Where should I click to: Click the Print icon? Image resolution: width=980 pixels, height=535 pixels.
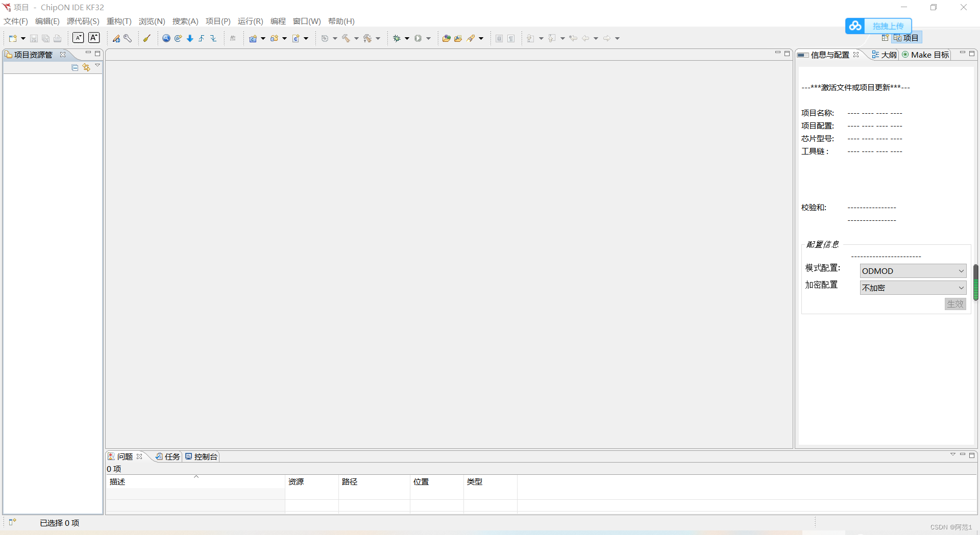pos(57,38)
